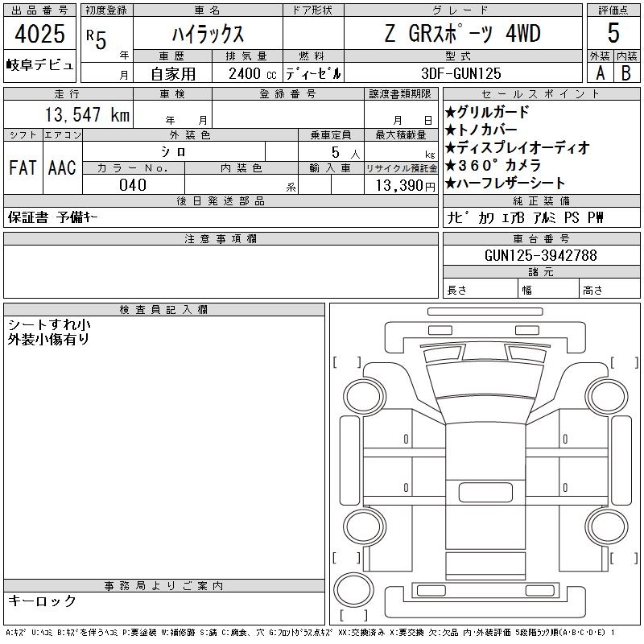This screenshot has height=644, width=644.
Task: Click evaluation score 5
Action: pos(613,33)
